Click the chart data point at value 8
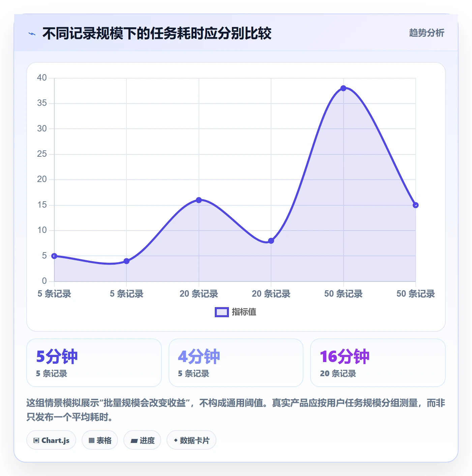472x476 pixels. (271, 241)
